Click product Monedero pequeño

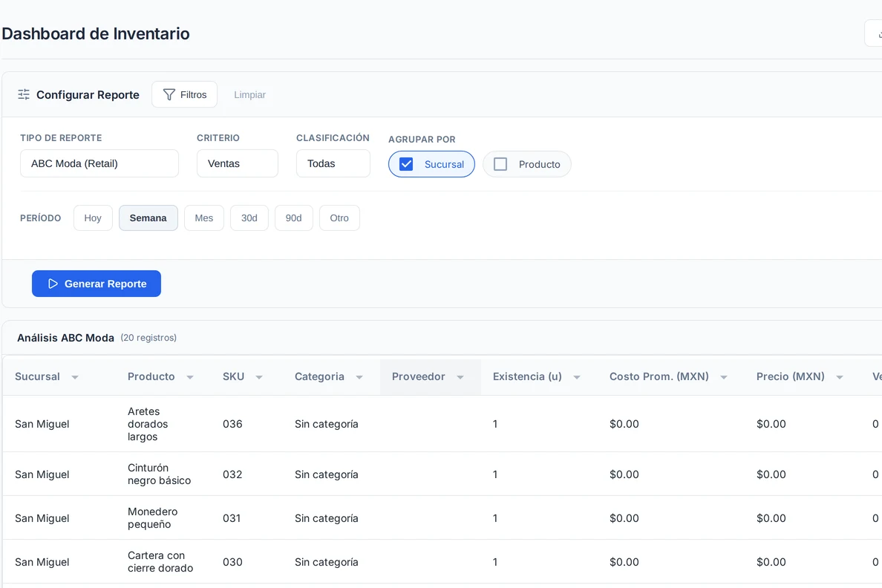click(152, 517)
